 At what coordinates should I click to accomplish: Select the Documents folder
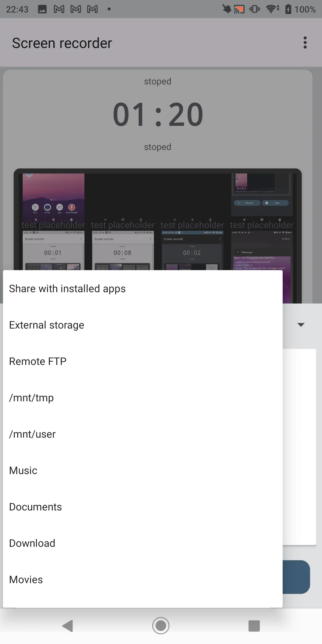[x=143, y=507]
